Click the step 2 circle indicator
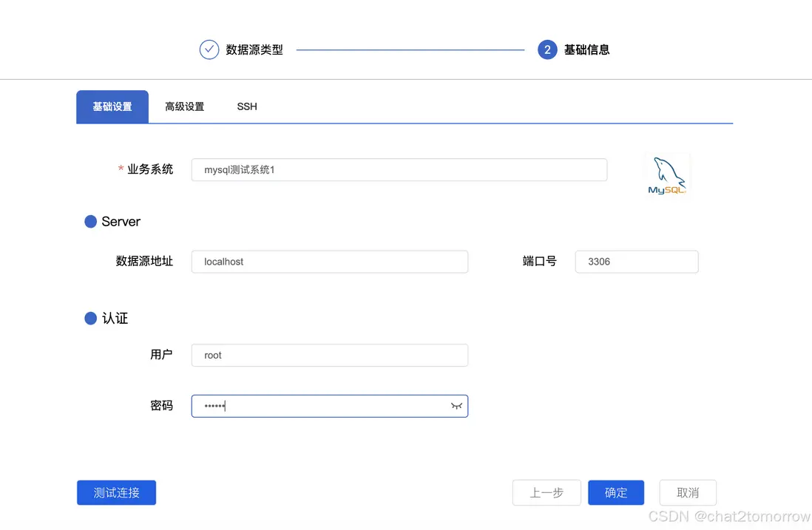 pyautogui.click(x=547, y=50)
